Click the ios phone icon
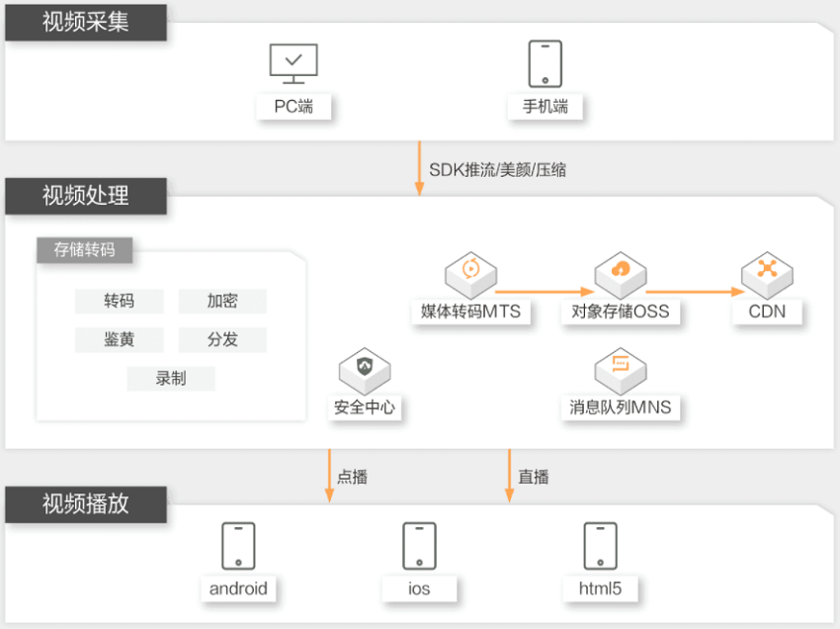 (419, 546)
